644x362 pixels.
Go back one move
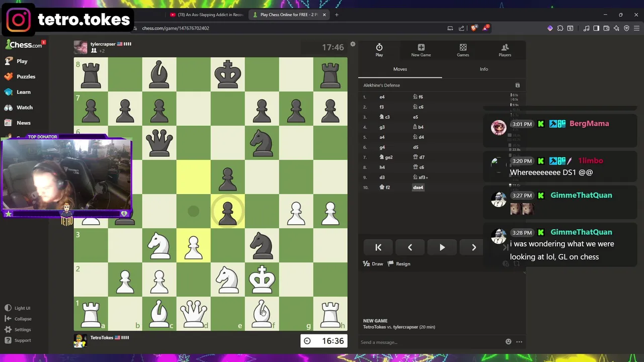[x=410, y=247]
